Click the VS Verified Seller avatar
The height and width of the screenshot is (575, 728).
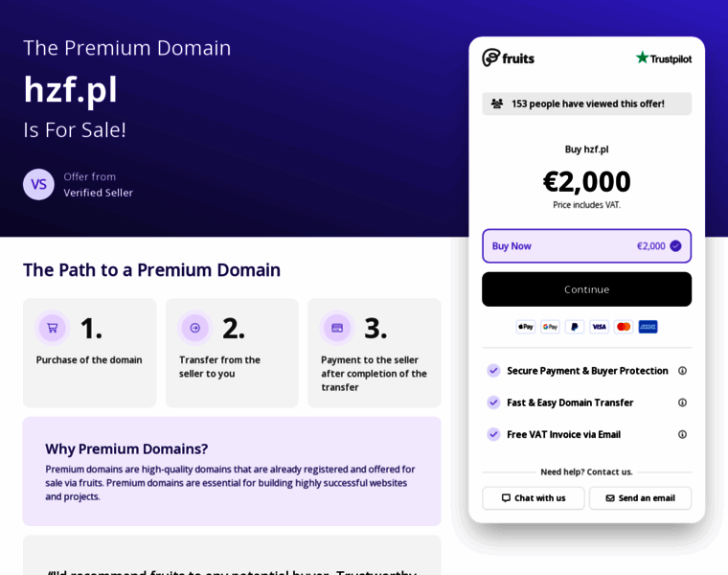pos(38,184)
